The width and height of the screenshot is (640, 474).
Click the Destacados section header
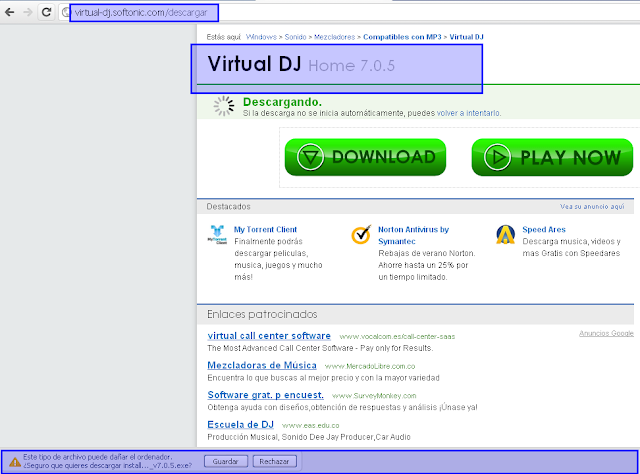pos(228,207)
